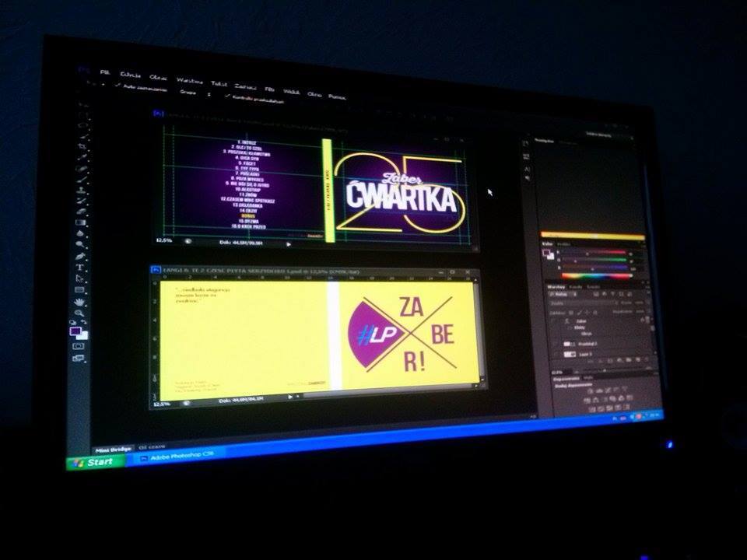Select the Hand tool
This screenshot has height=560, width=747.
coord(79,302)
